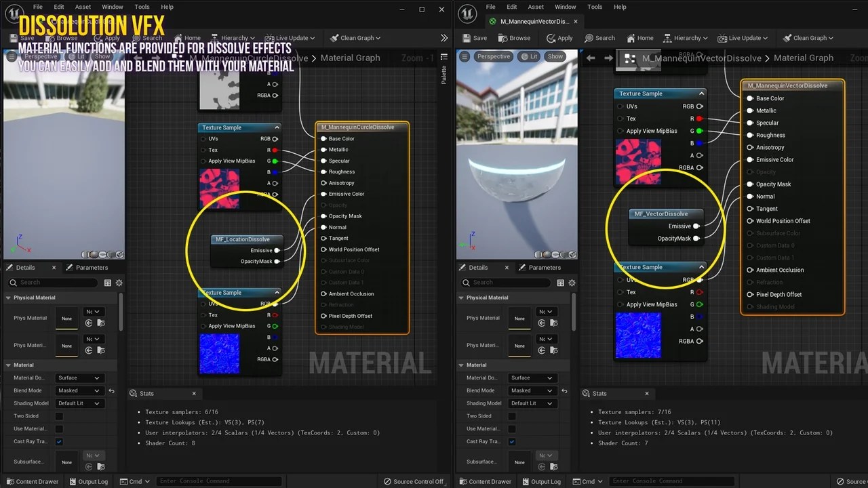Enable Use Material Attributes in the right Details panel
Image resolution: width=868 pixels, height=488 pixels.
[x=512, y=429]
